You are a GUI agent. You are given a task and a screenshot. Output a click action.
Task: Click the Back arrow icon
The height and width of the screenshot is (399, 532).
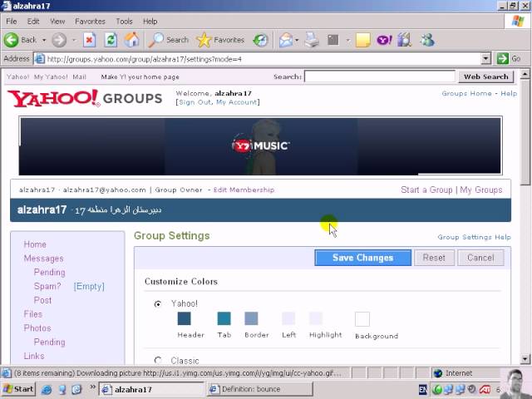point(11,40)
